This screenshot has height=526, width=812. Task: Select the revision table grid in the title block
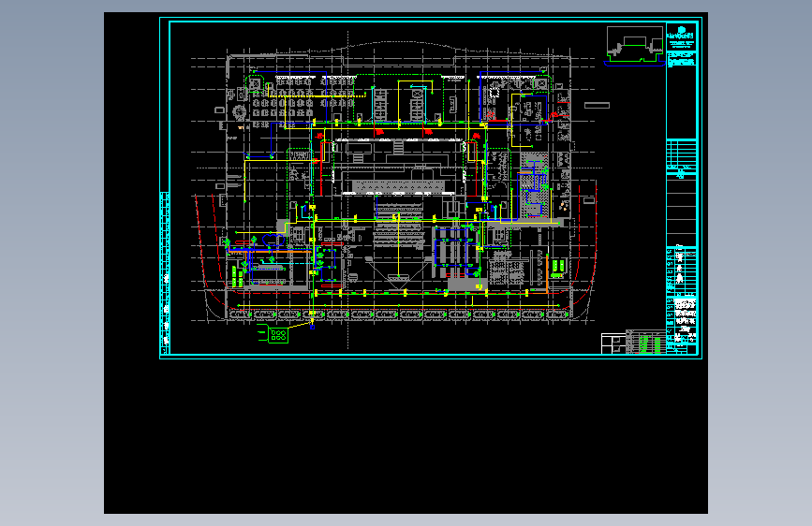pos(682,153)
